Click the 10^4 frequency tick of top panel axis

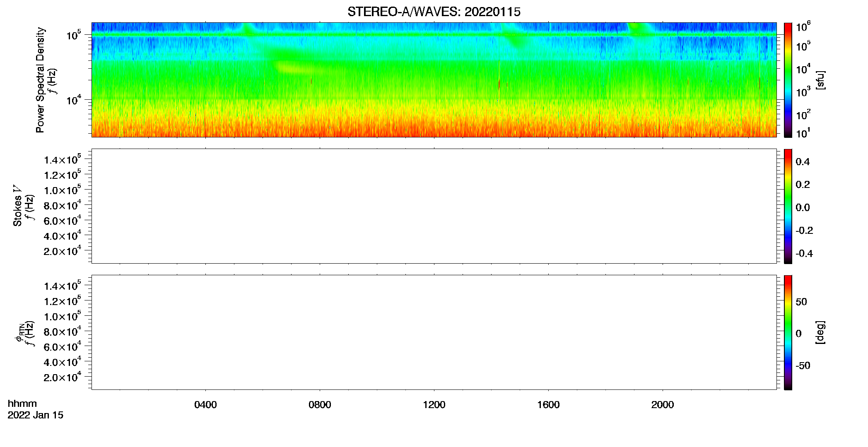[x=74, y=100]
